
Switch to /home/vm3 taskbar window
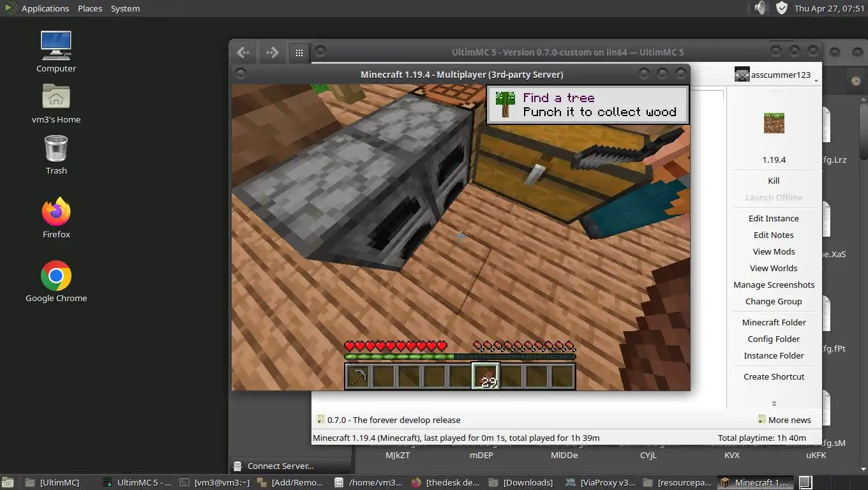[x=370, y=482]
